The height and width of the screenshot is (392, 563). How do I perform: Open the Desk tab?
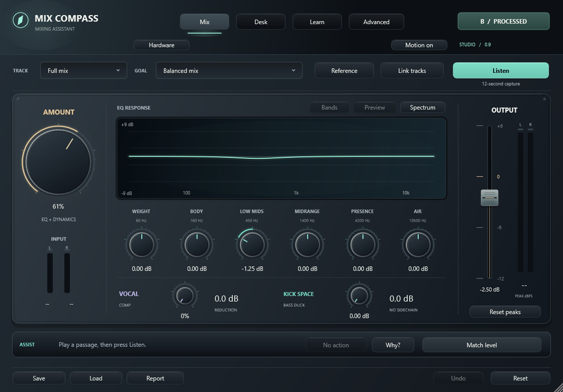[x=261, y=22]
